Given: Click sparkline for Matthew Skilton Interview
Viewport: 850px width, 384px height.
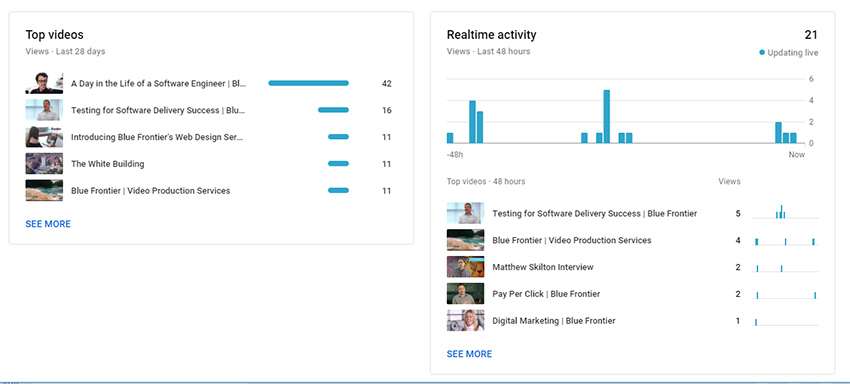Looking at the screenshot, I should [x=785, y=268].
